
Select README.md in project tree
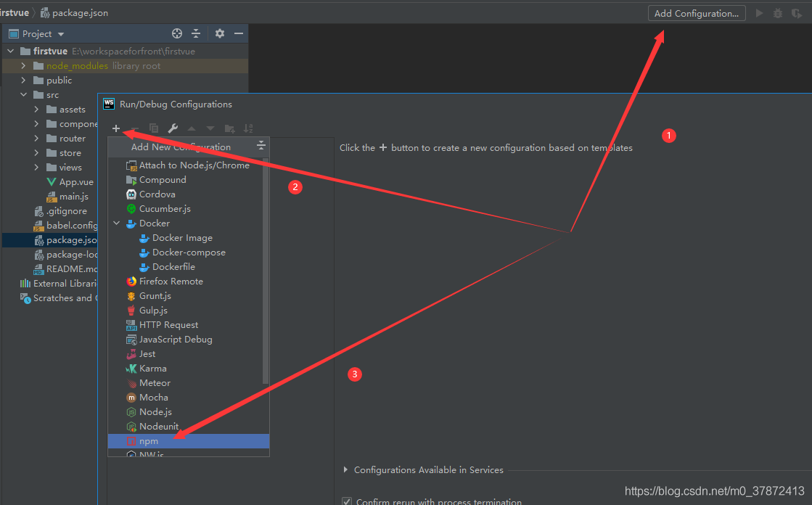[x=65, y=268]
